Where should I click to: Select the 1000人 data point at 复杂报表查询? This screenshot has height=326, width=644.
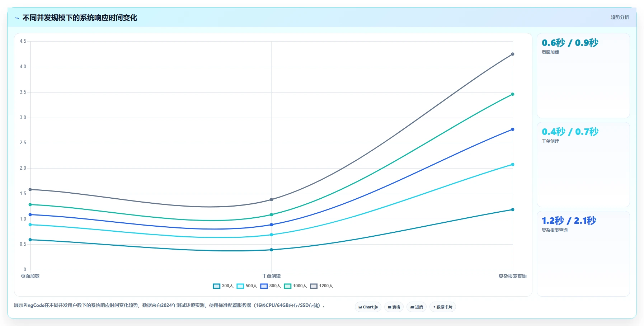pyautogui.click(x=512, y=94)
